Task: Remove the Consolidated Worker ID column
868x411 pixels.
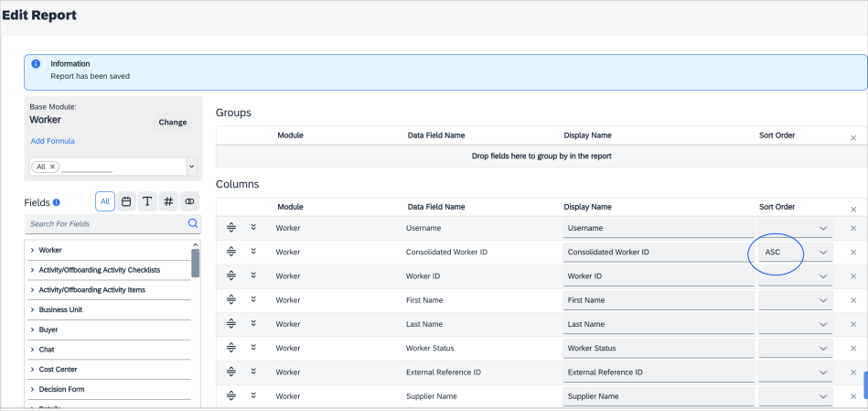Action: point(853,252)
